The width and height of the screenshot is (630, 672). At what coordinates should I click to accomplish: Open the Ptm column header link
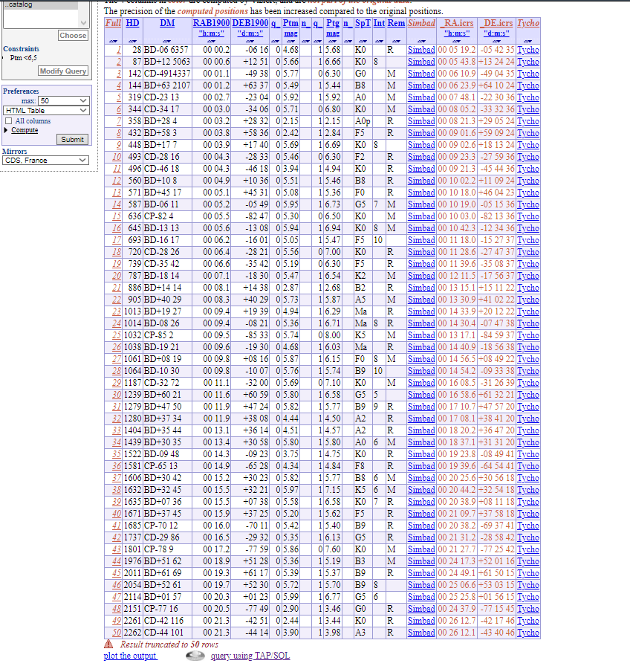290,23
